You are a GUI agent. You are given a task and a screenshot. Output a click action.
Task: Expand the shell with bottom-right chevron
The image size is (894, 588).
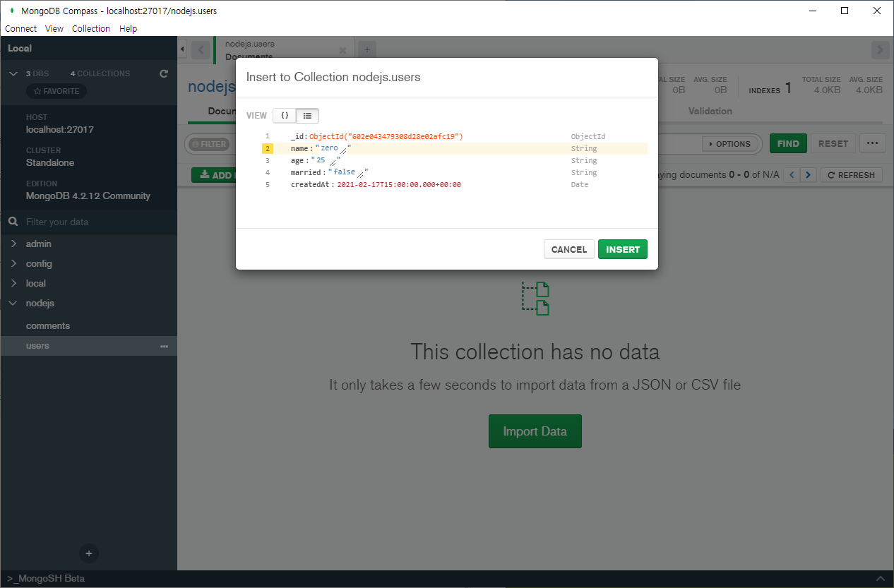pos(879,578)
